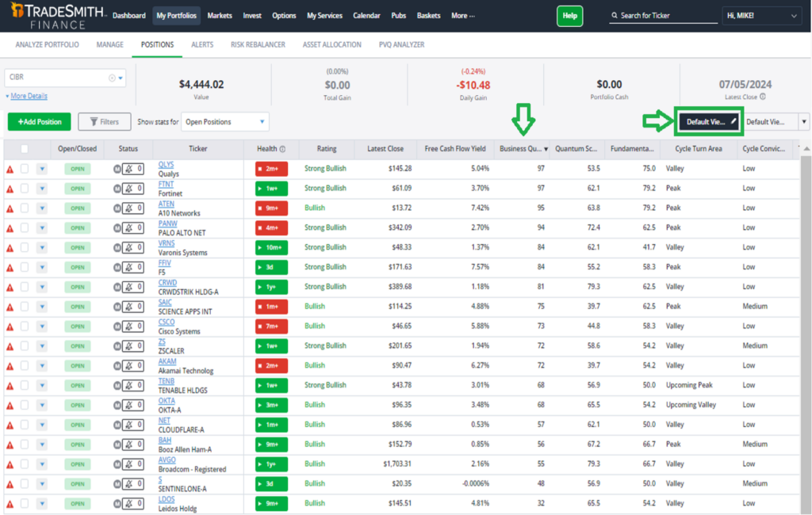Viewport: 812px width, 515px height.
Task: Check the CRWD row checkbox
Action: click(x=25, y=287)
